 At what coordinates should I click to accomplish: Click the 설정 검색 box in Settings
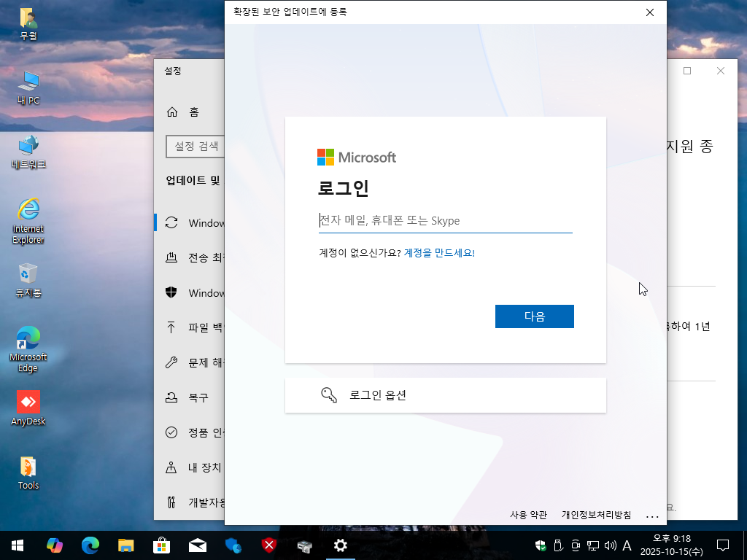click(196, 146)
